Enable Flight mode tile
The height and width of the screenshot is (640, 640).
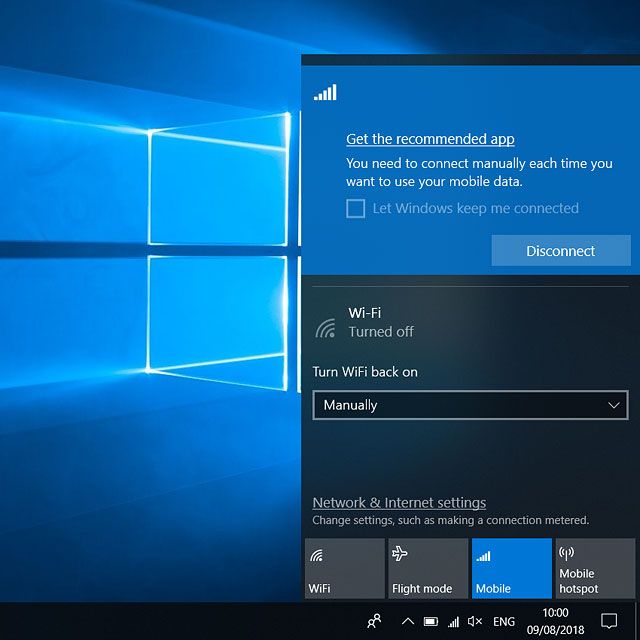click(x=427, y=568)
